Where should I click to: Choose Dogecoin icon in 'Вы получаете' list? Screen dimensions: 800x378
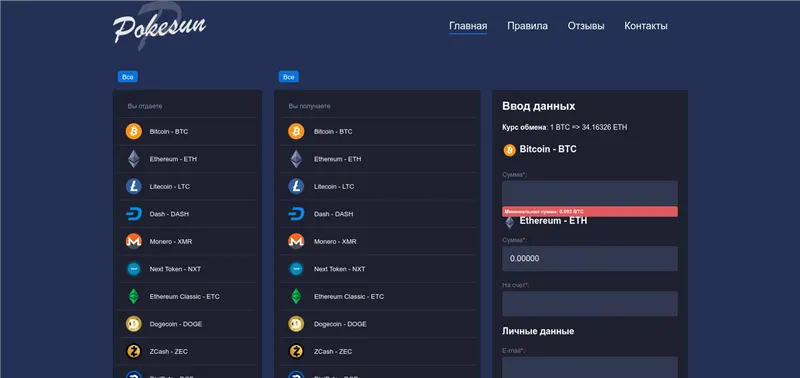296,324
